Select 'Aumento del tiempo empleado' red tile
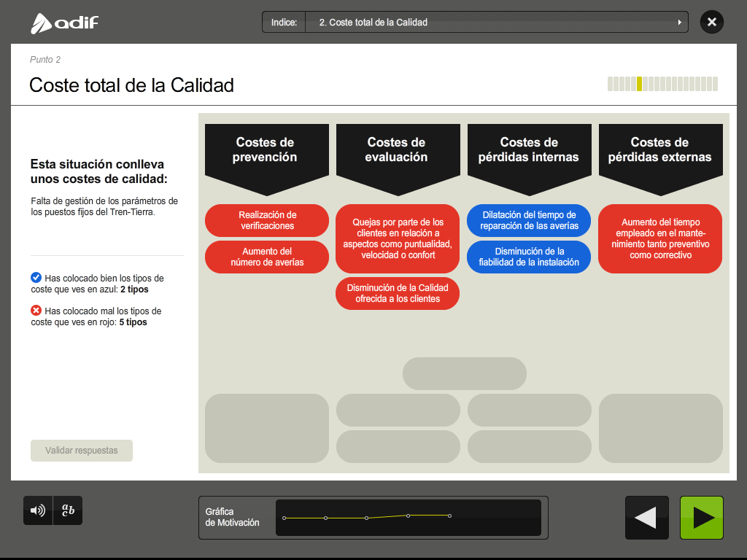The image size is (747, 560). pyautogui.click(x=660, y=238)
